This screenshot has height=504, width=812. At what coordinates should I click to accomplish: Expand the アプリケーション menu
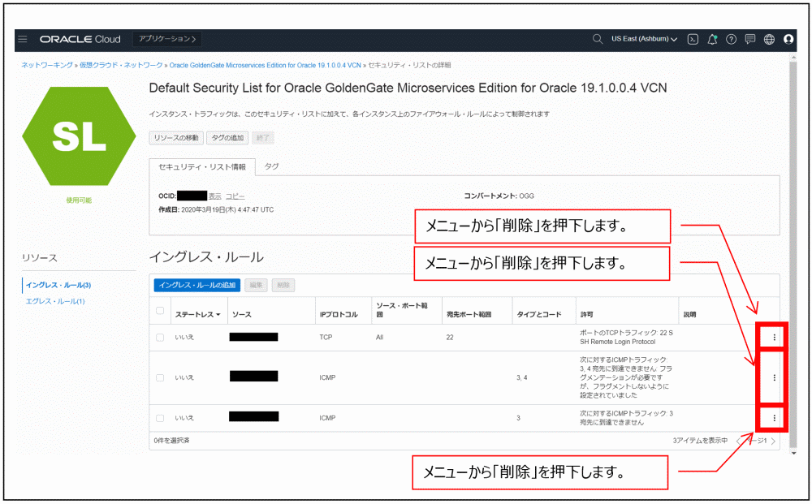pyautogui.click(x=167, y=39)
